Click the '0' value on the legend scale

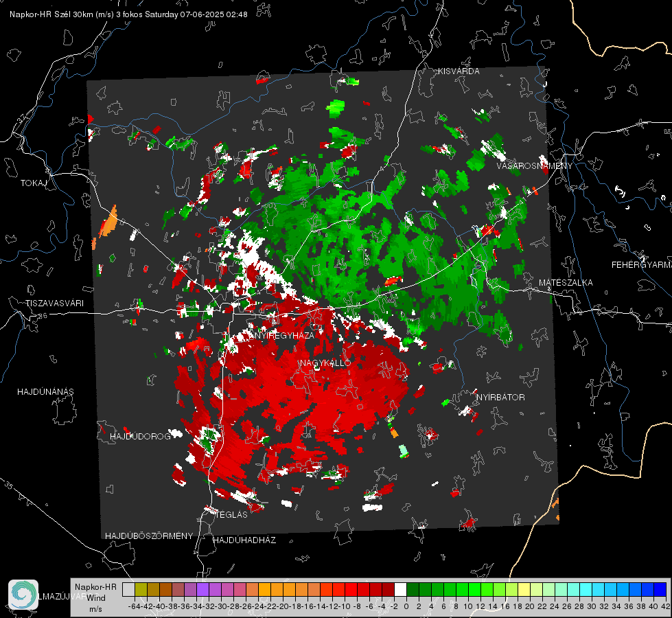[406, 606]
